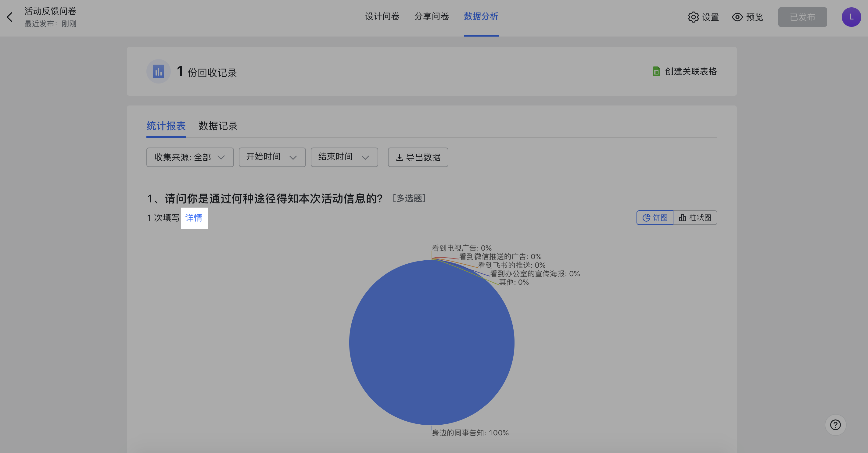Viewport: 868px width, 453px height.
Task: Select the 统计报表 tab
Action: coord(166,126)
